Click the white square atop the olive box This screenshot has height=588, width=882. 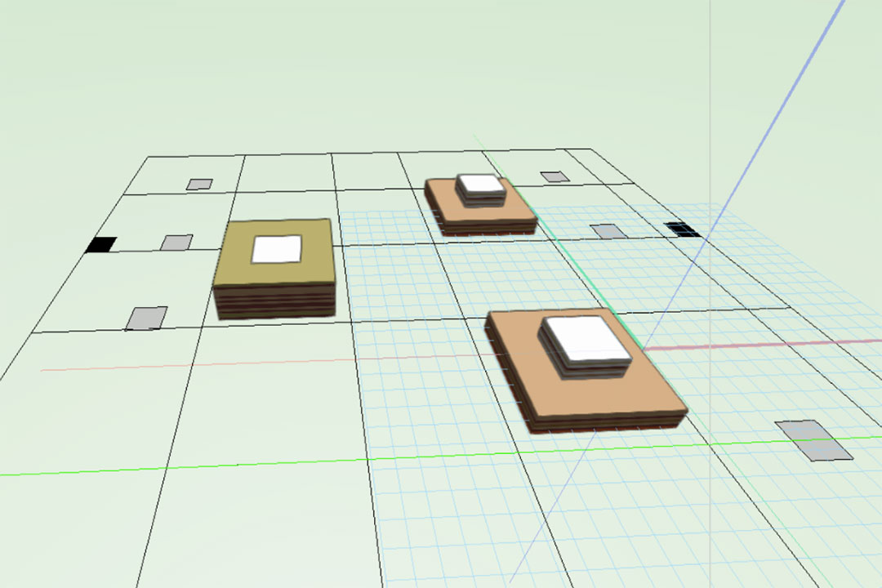pyautogui.click(x=277, y=248)
